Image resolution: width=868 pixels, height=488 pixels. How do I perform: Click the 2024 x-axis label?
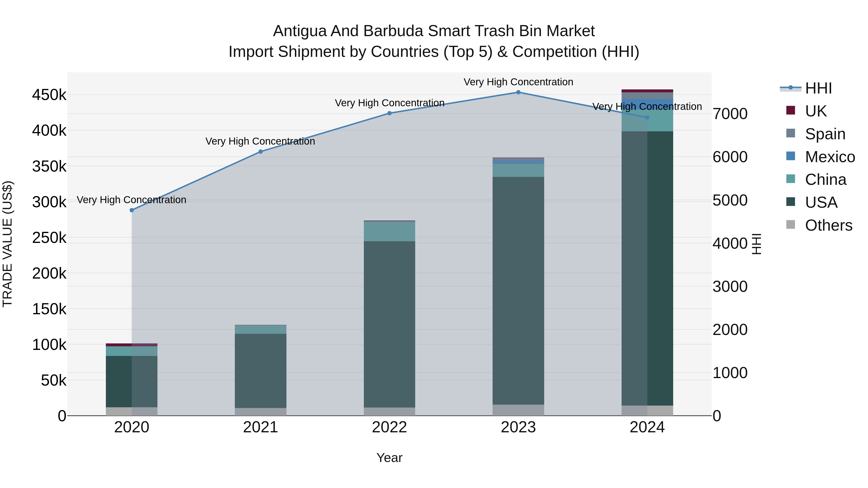point(647,427)
